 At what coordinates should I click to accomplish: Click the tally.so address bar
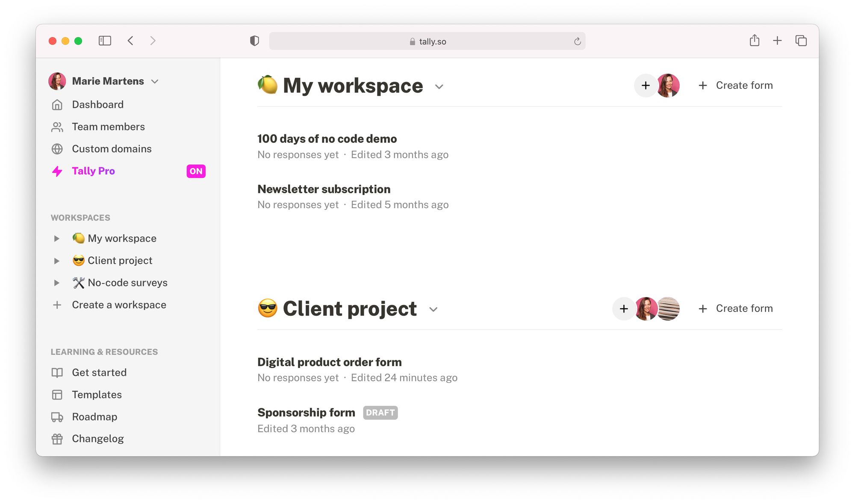coord(427,41)
